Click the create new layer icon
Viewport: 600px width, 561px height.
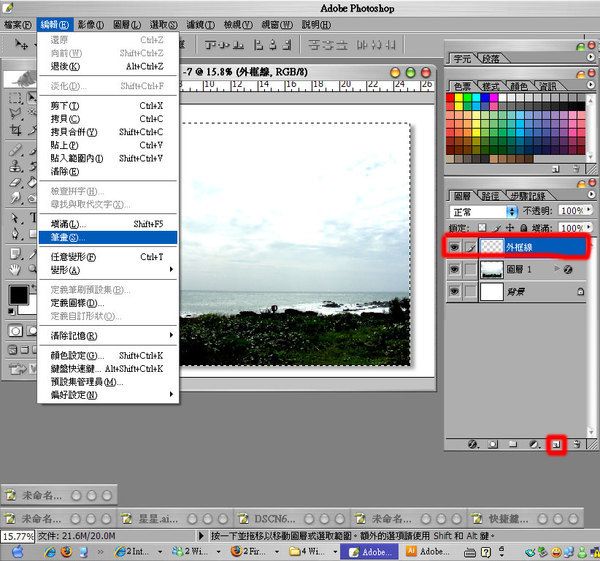(558, 442)
